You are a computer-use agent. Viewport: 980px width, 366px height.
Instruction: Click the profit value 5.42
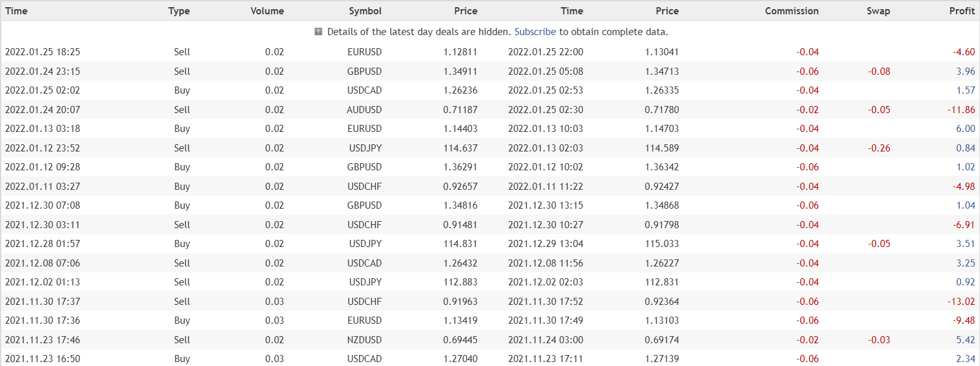(966, 340)
